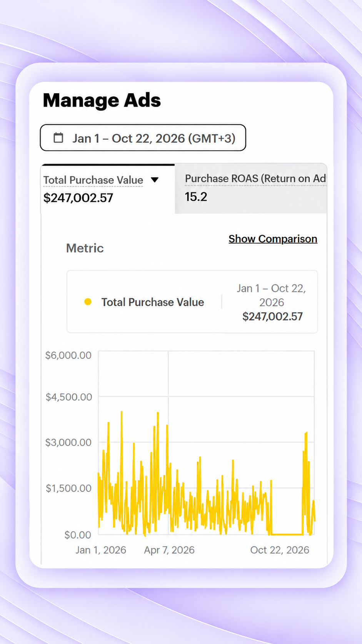Viewport: 362px width, 644px height.
Task: Open the date range picker Jan 1 – Oct 22, 2026
Action: tap(143, 138)
